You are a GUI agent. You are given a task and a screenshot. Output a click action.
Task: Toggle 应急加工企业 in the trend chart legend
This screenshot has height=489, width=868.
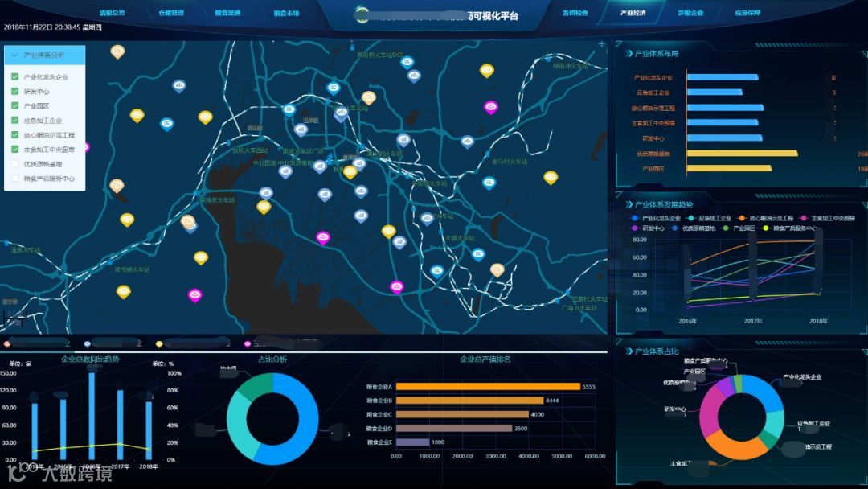pyautogui.click(x=709, y=218)
